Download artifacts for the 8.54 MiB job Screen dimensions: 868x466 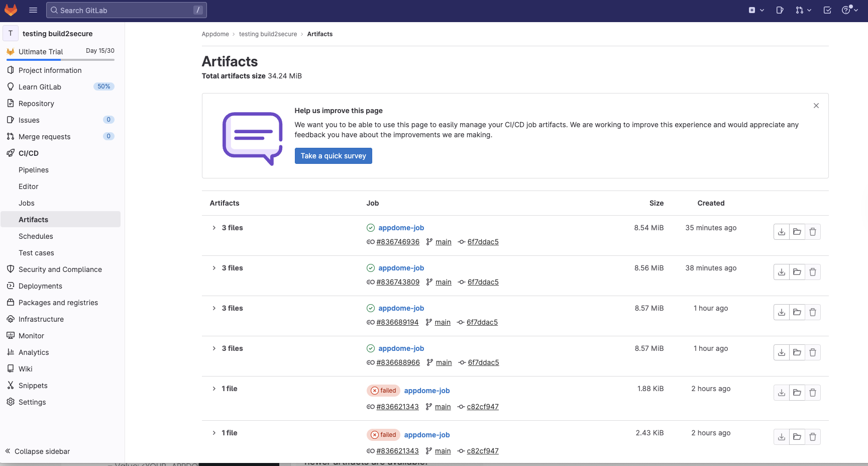(x=781, y=232)
